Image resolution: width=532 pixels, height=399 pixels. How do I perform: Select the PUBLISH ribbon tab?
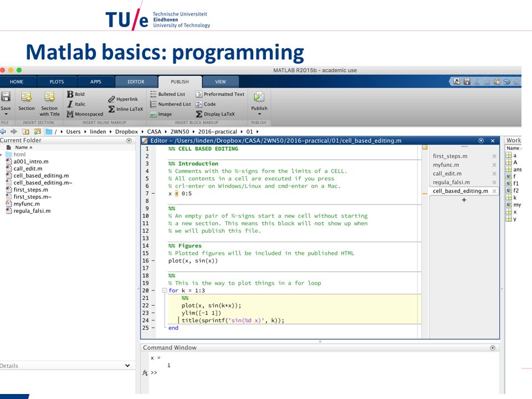click(180, 82)
